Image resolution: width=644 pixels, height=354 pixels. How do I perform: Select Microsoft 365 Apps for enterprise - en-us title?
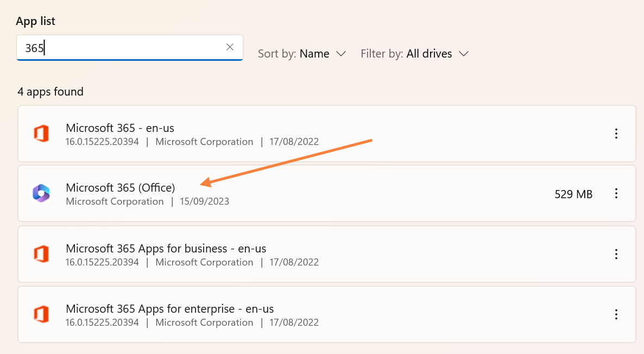[x=169, y=309]
